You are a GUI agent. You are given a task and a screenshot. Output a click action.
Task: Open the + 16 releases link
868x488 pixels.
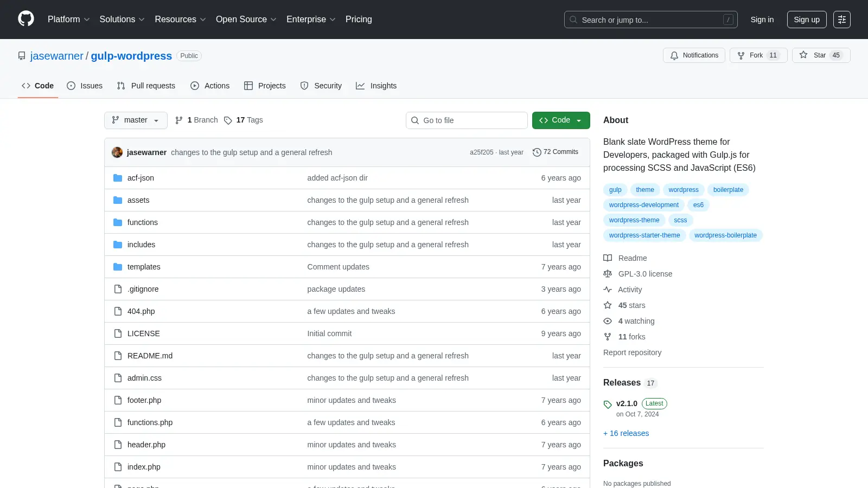626,433
